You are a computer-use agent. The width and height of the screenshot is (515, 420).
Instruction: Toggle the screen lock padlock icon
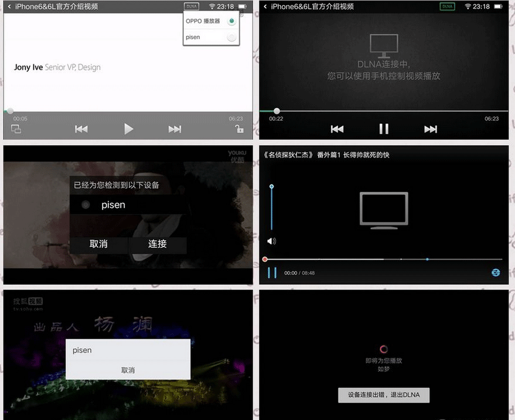tap(239, 129)
